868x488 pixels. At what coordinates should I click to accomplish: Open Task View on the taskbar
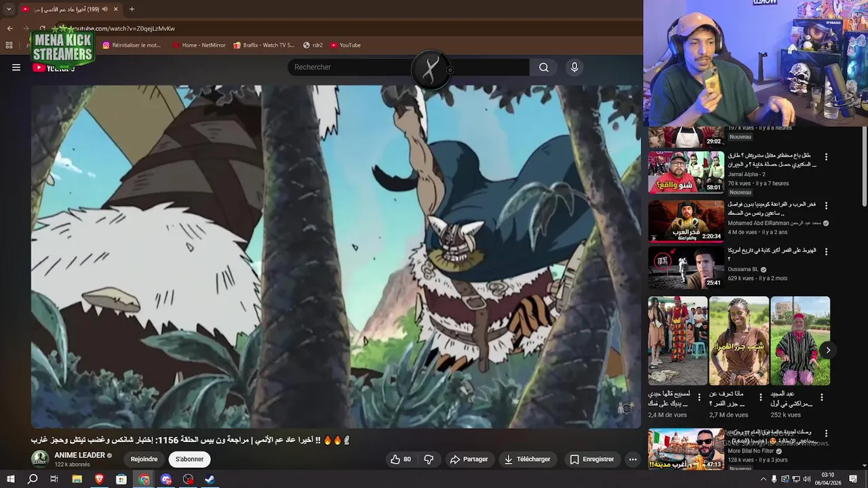54,479
